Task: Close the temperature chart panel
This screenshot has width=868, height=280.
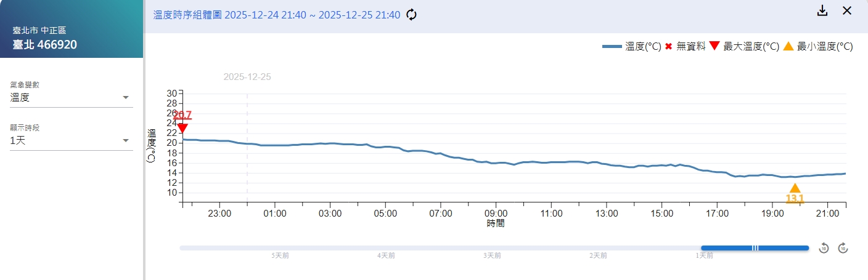Action: [847, 11]
